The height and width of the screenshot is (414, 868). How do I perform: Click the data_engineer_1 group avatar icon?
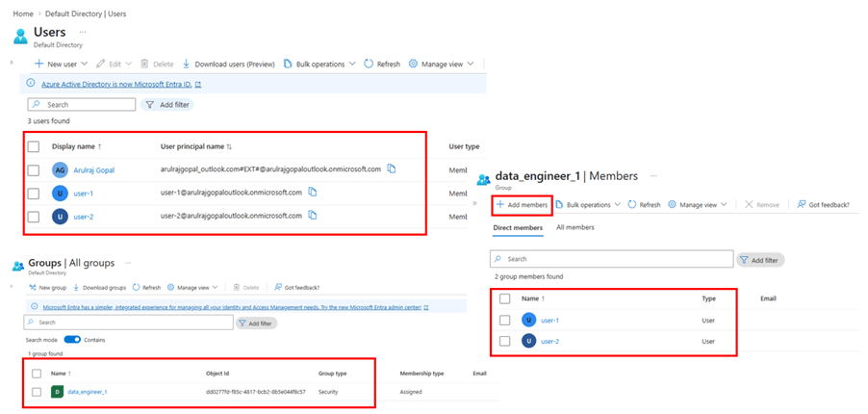57,392
